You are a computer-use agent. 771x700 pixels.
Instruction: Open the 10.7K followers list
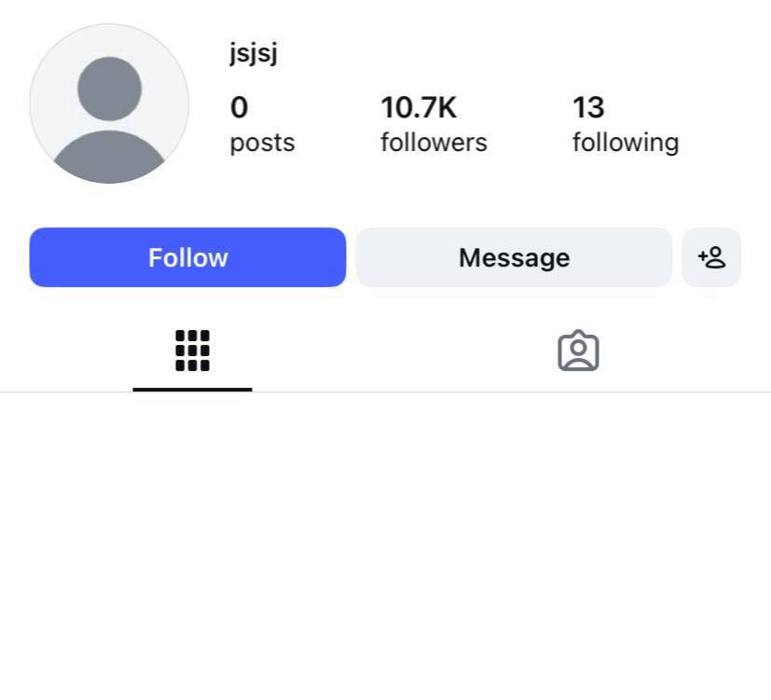434,124
